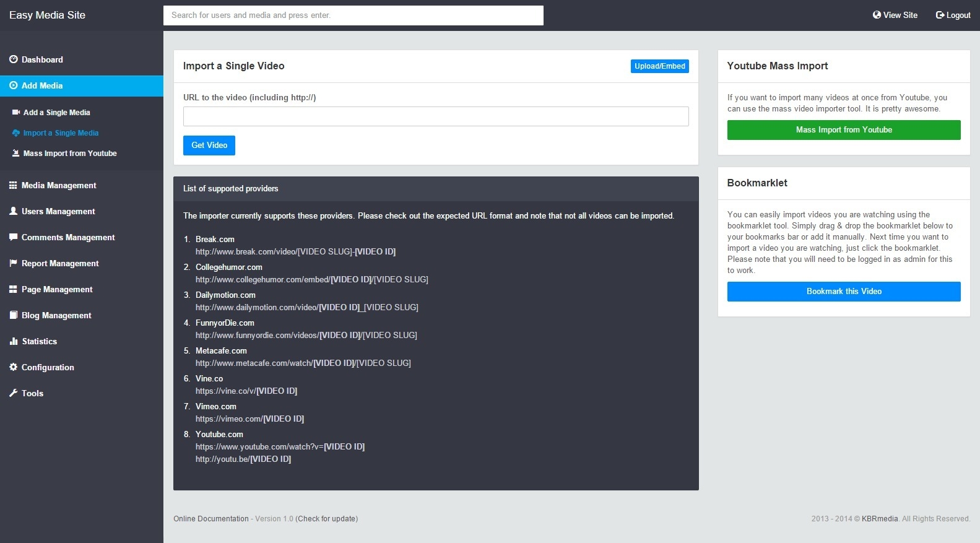Image resolution: width=980 pixels, height=543 pixels.
Task: Click the Configuration gear icon
Action: pyautogui.click(x=13, y=367)
